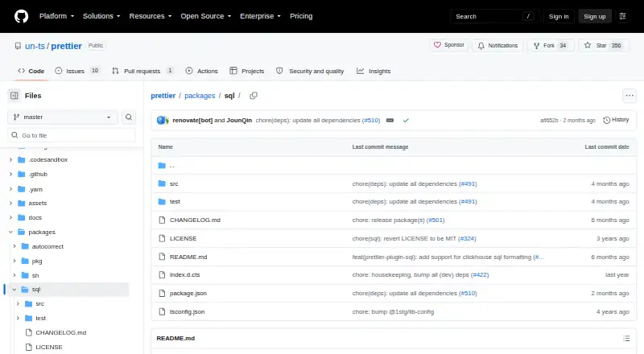Viewport: 644px width, 354px height.
Task: Go to prettier breadcrumb root
Action: (163, 96)
